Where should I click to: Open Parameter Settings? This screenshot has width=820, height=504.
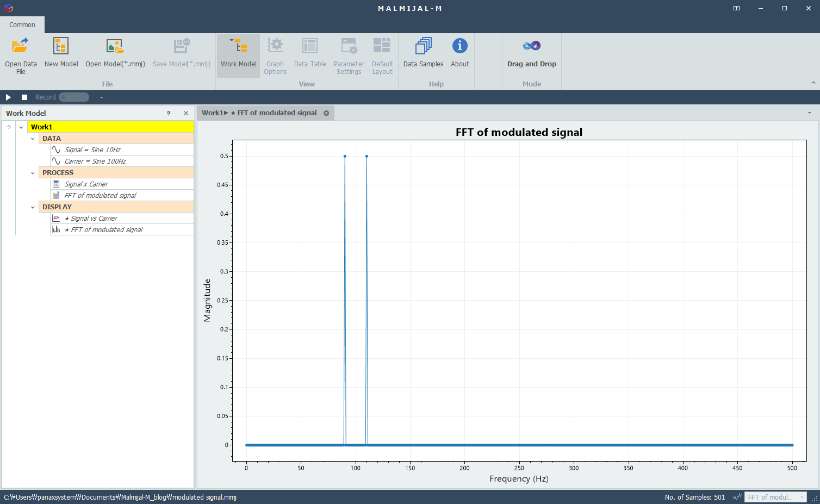(349, 56)
